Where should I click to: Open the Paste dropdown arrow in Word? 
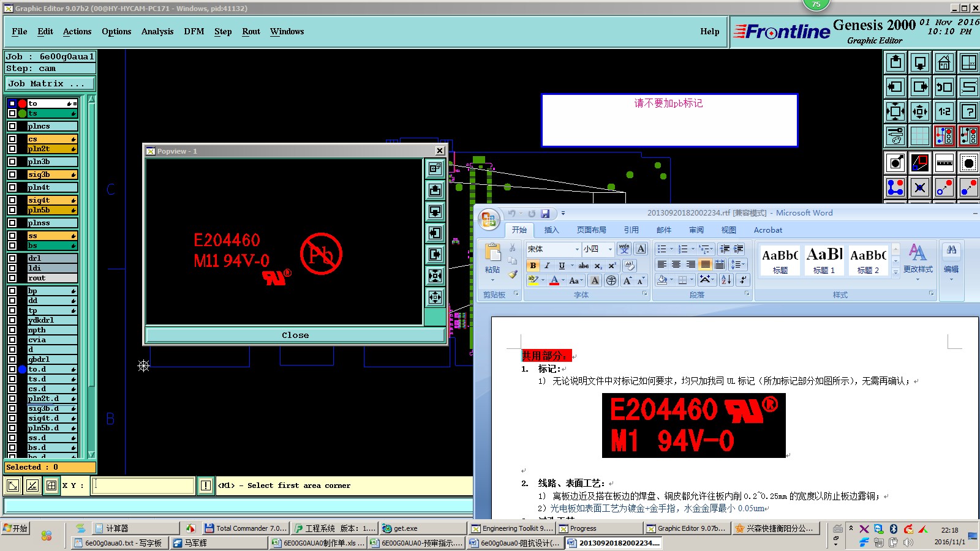(492, 280)
